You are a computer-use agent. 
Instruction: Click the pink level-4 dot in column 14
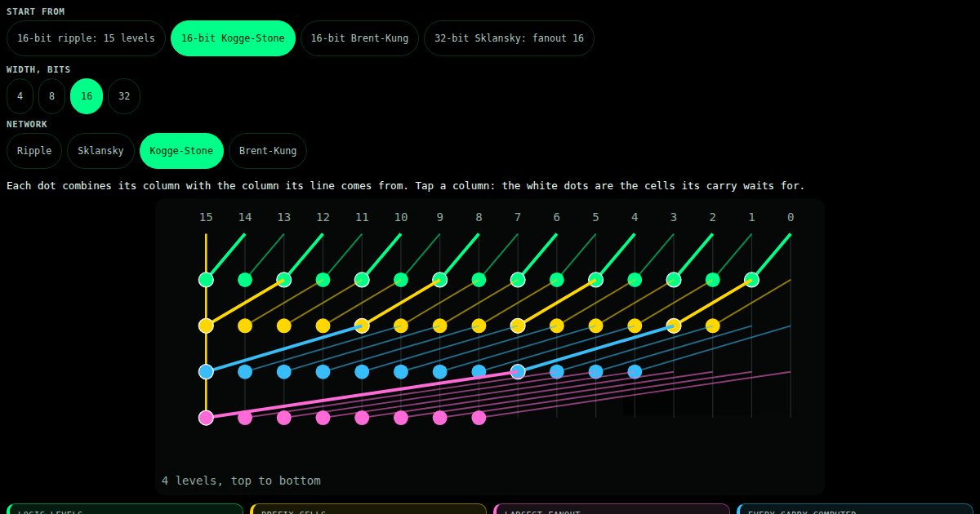tap(245, 418)
